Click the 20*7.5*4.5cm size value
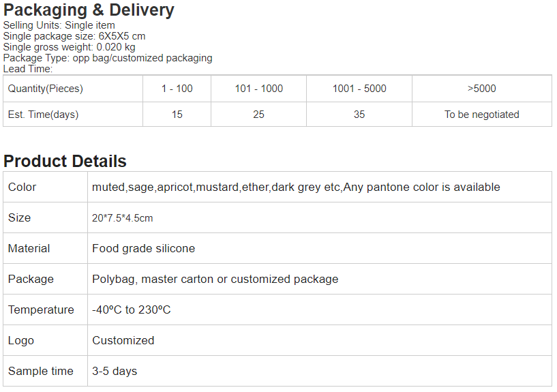The width and height of the screenshot is (557, 392). pos(123,218)
